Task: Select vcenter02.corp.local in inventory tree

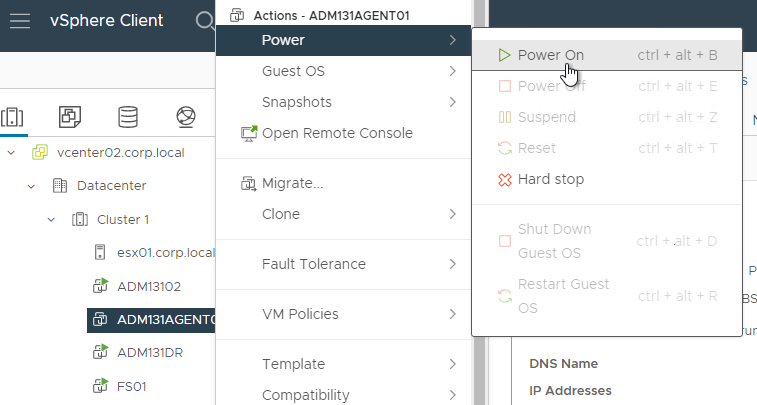Action: tap(121, 153)
